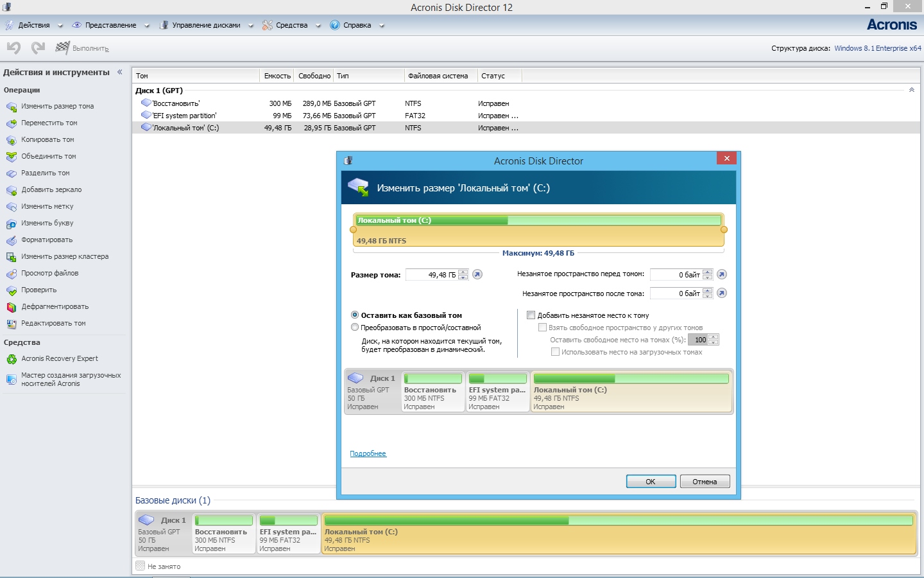Select 'EFI system partition' row

526,115
